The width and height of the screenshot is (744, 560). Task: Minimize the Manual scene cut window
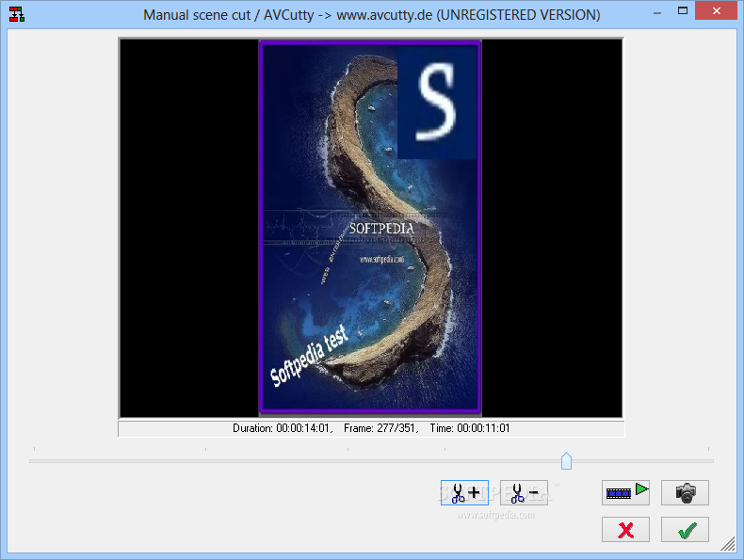point(657,11)
